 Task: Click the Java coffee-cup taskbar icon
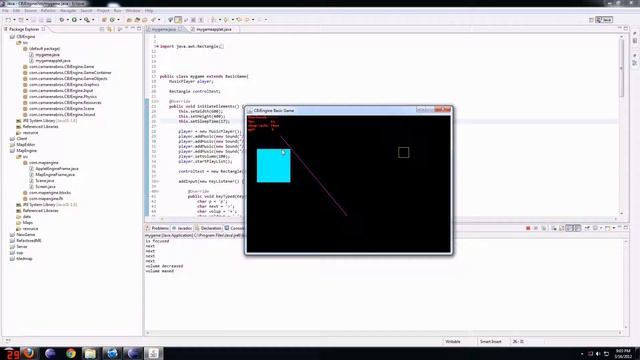point(153,353)
